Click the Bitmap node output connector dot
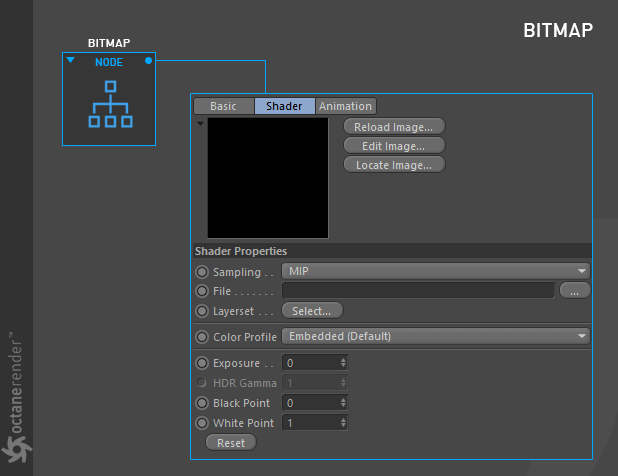 pyautogui.click(x=148, y=61)
